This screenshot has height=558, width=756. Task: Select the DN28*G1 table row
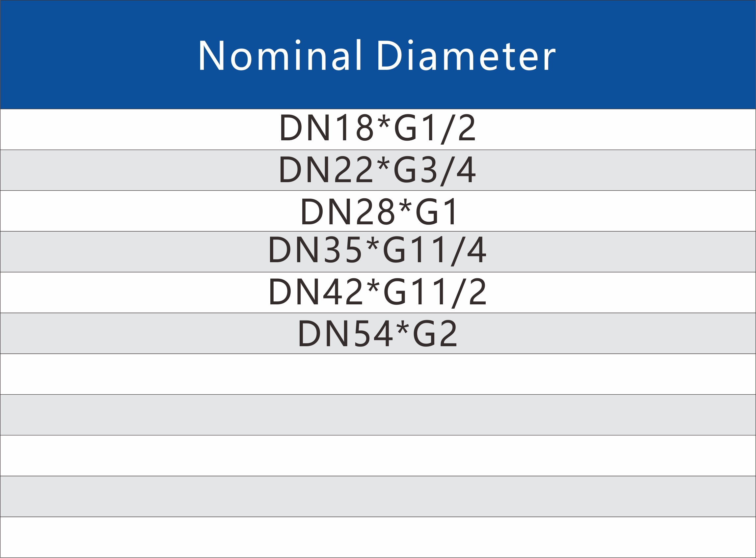coord(378,211)
